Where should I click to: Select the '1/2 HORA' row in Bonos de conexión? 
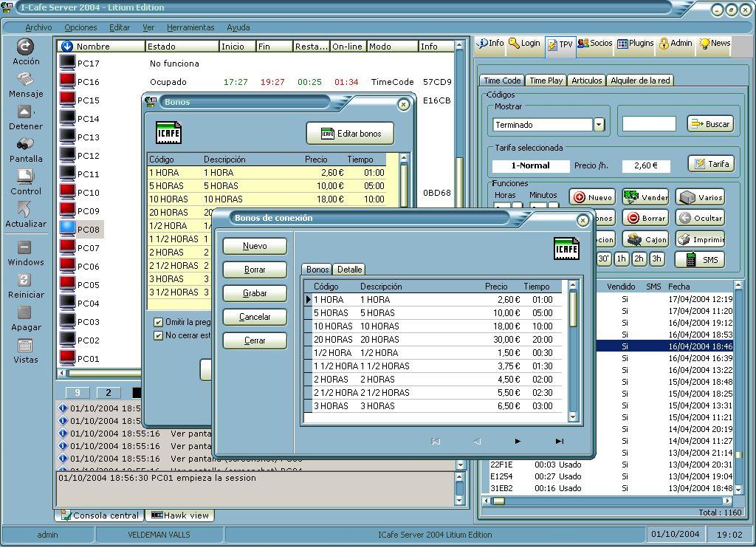(x=433, y=353)
